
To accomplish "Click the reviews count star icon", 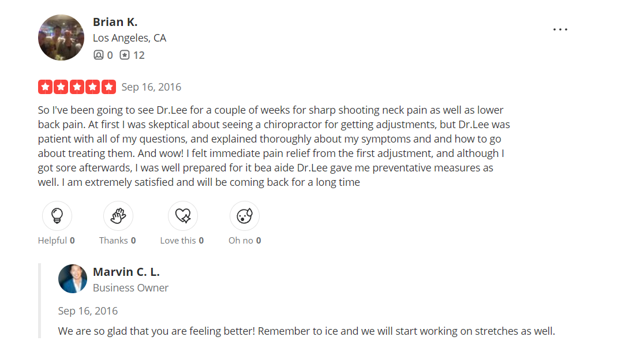I will [125, 55].
